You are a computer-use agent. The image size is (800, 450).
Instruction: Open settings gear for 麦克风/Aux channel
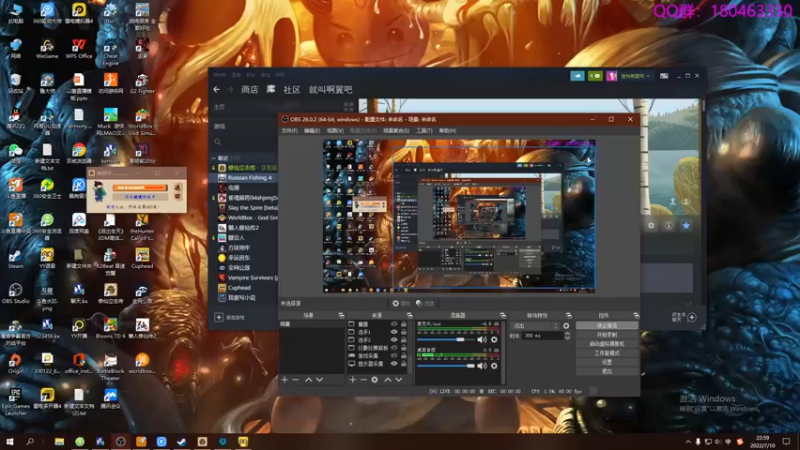tap(494, 340)
